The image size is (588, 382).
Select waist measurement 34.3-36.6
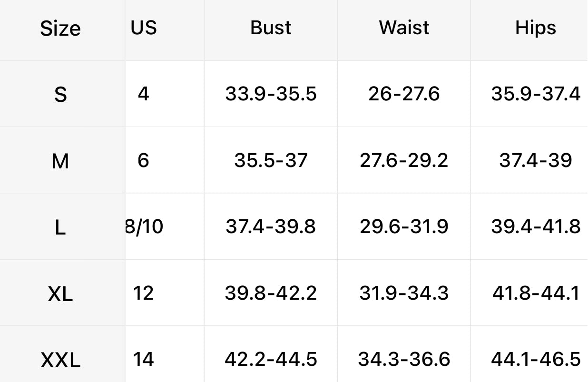404,359
